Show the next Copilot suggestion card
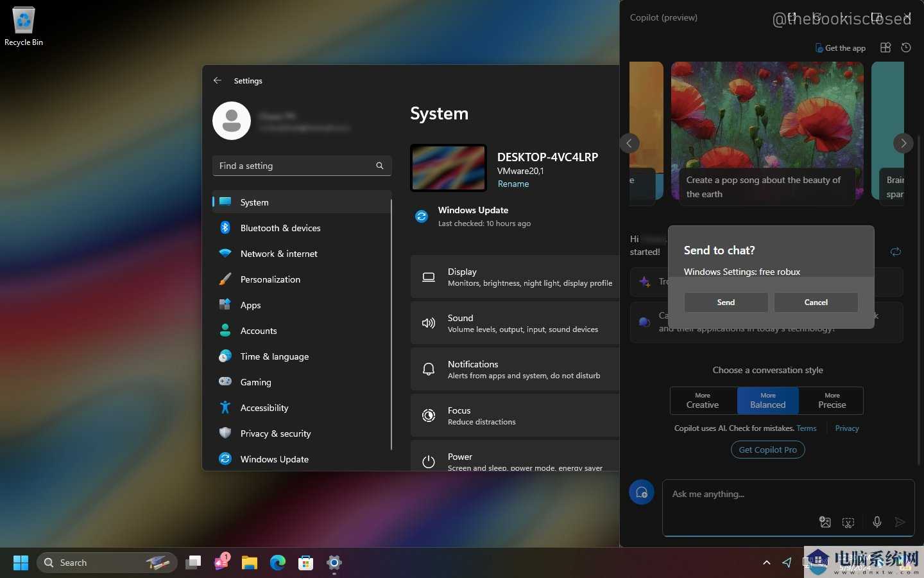Viewport: 924px width, 578px height. 903,143
